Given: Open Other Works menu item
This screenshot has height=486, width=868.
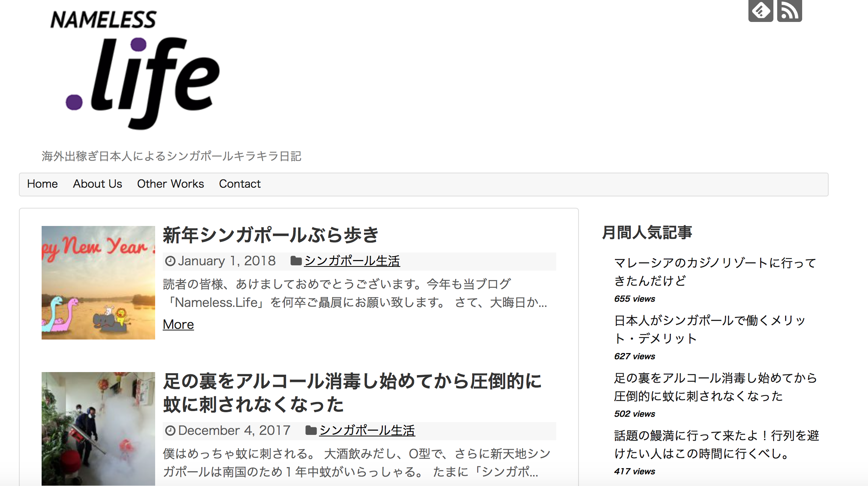Looking at the screenshot, I should click(170, 184).
